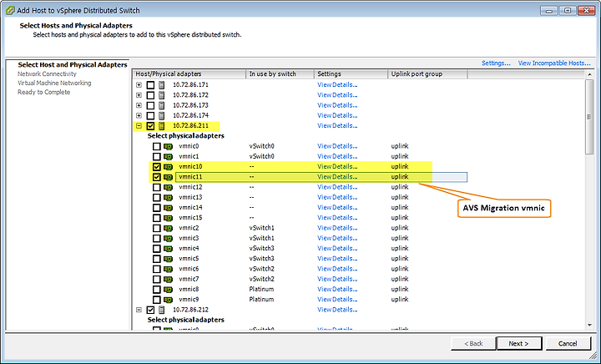The height and width of the screenshot is (364, 601).
Task: Uncheck the vmnic10 adapter checkbox
Action: tap(156, 167)
